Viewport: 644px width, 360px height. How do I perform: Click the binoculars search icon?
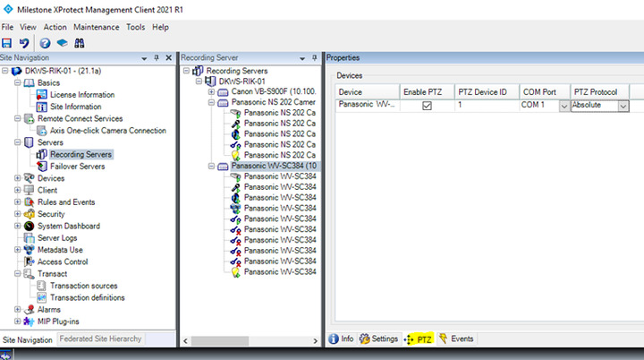pyautogui.click(x=79, y=43)
